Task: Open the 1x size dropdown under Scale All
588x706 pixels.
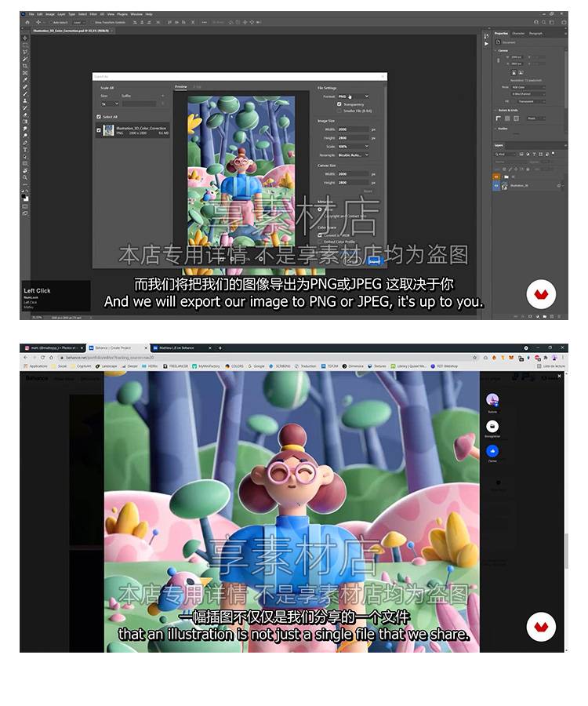Action: (110, 104)
